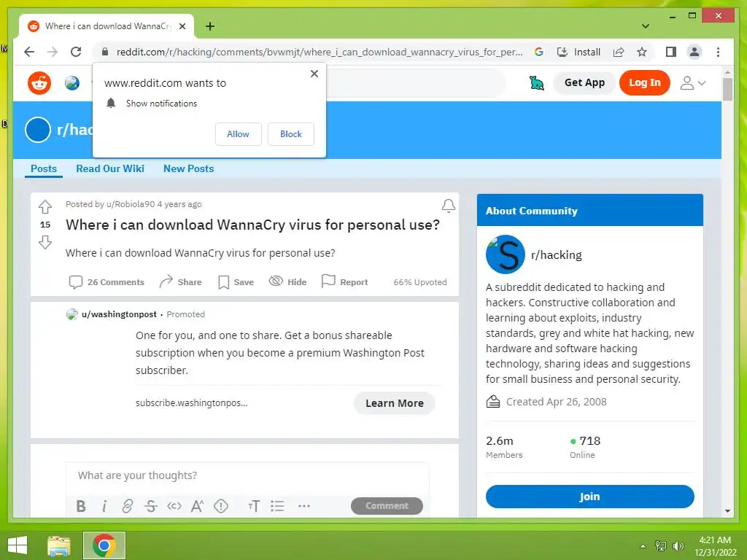The height and width of the screenshot is (560, 747).
Task: Show hidden system tray icons
Action: [643, 545]
